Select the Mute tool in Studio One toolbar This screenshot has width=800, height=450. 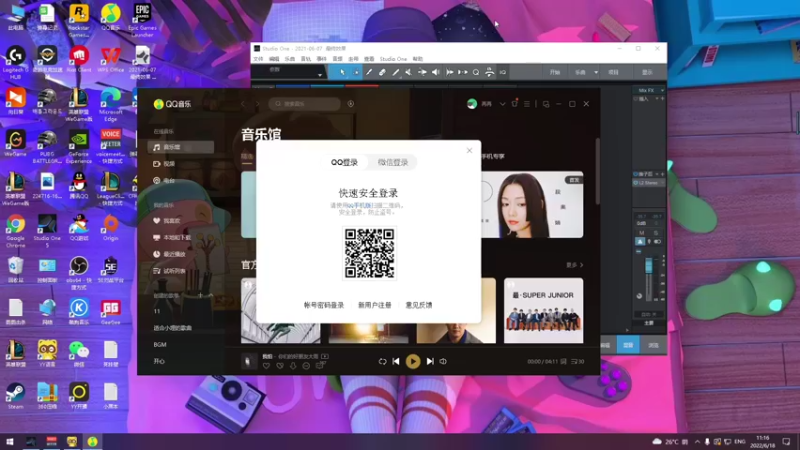409,72
